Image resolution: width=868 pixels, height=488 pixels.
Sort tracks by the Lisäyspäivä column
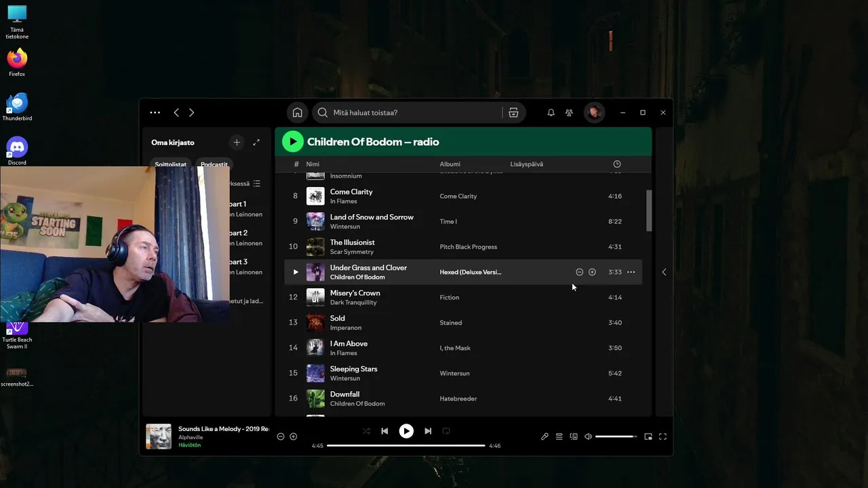point(526,164)
